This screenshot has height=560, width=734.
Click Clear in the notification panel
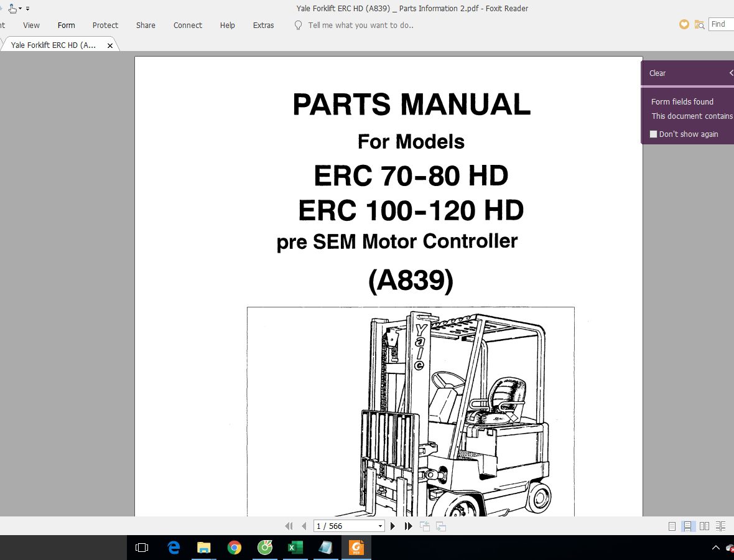657,73
